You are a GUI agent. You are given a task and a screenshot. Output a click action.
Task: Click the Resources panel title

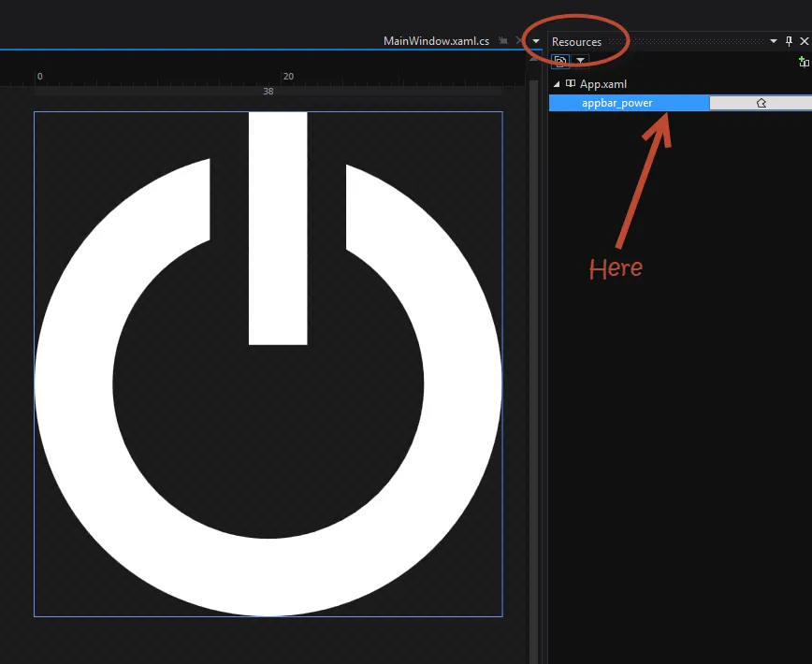pos(576,42)
